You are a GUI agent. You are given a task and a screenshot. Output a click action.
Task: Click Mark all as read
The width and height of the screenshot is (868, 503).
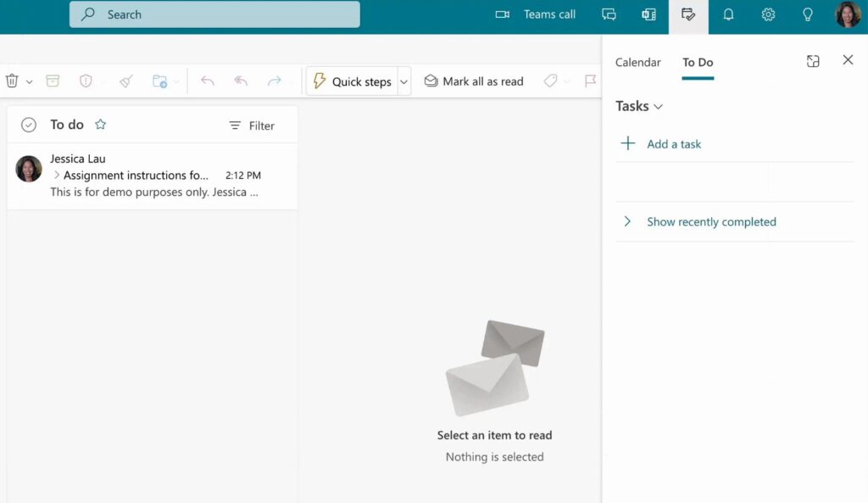tap(474, 81)
